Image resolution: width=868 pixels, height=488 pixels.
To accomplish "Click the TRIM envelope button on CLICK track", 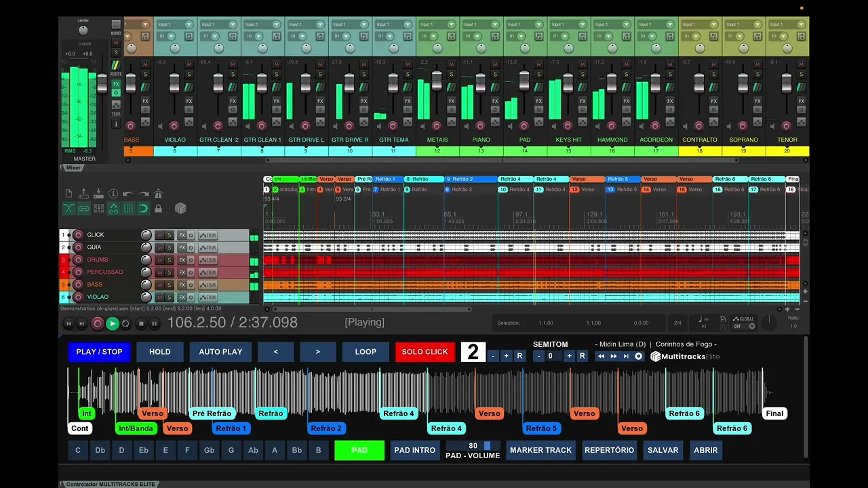I will 208,235.
